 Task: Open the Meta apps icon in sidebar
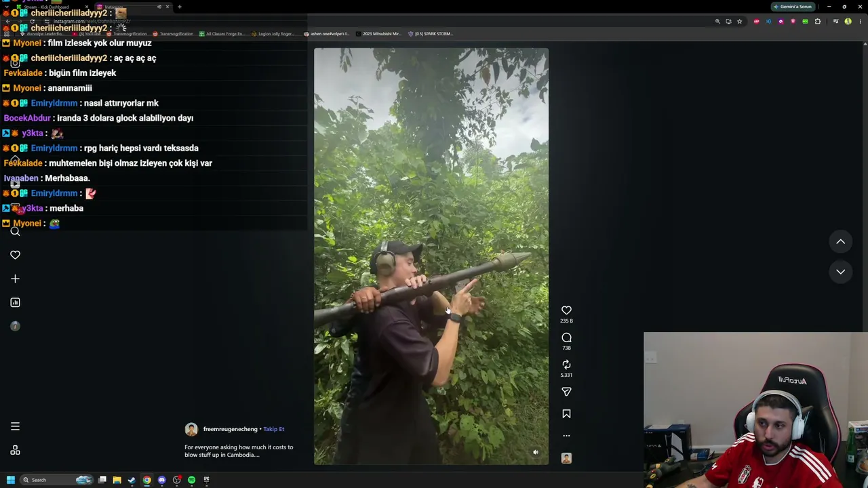pos(15,450)
